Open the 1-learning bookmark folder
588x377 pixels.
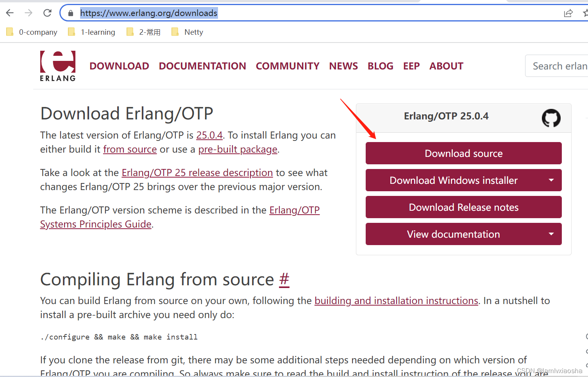click(x=92, y=32)
